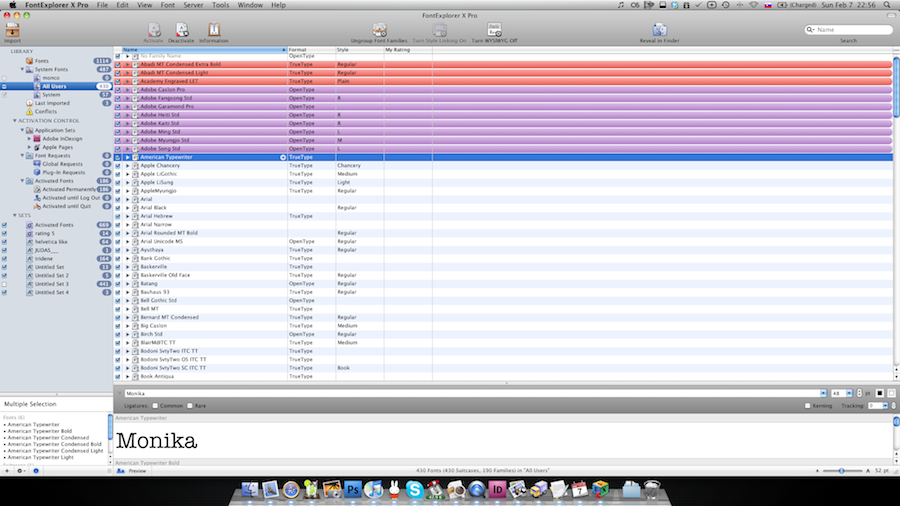Open Skype from the Dock
The height and width of the screenshot is (506, 900).
tap(414, 489)
